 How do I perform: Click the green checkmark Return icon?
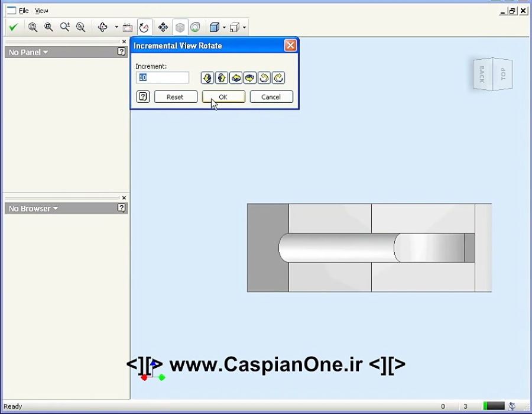point(14,27)
